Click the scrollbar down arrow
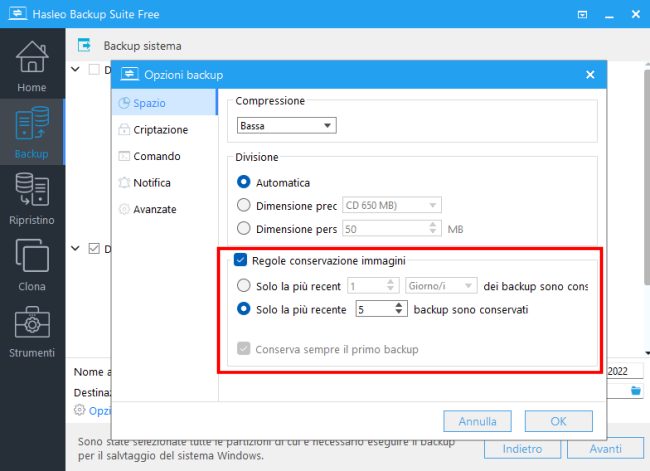650x471 pixels. [647, 353]
